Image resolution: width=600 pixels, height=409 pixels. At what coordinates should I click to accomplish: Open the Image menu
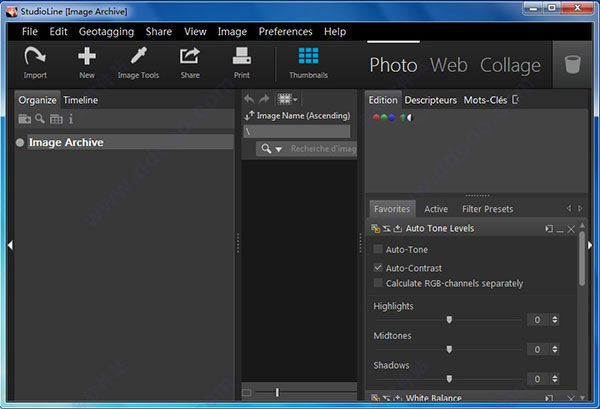(x=232, y=32)
